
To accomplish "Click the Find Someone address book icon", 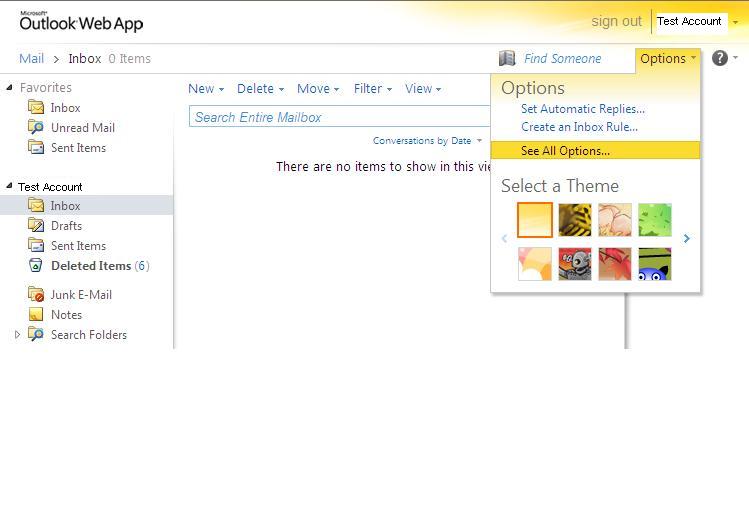I will tap(507, 59).
